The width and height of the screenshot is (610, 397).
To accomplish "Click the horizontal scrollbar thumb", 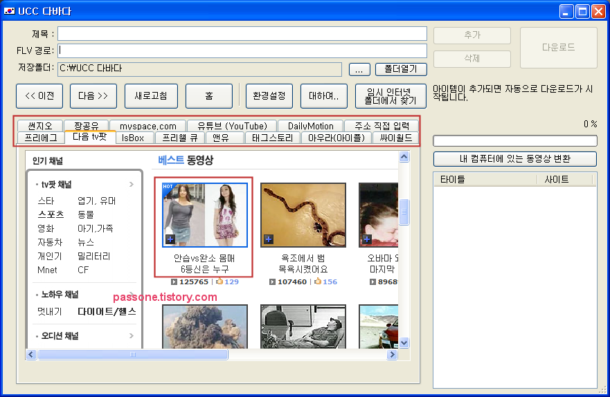I will click(x=133, y=355).
